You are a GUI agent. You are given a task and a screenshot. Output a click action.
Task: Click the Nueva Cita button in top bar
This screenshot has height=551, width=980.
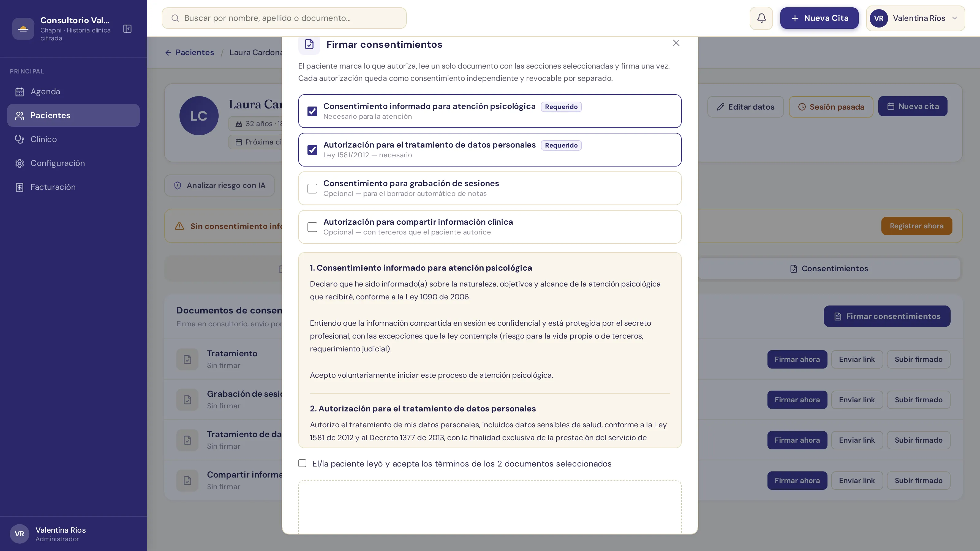[820, 18]
